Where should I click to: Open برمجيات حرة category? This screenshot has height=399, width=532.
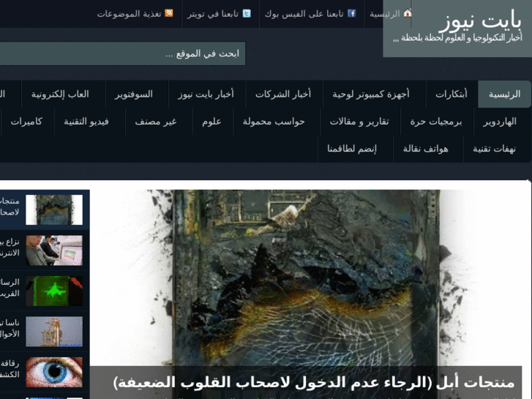[436, 122]
